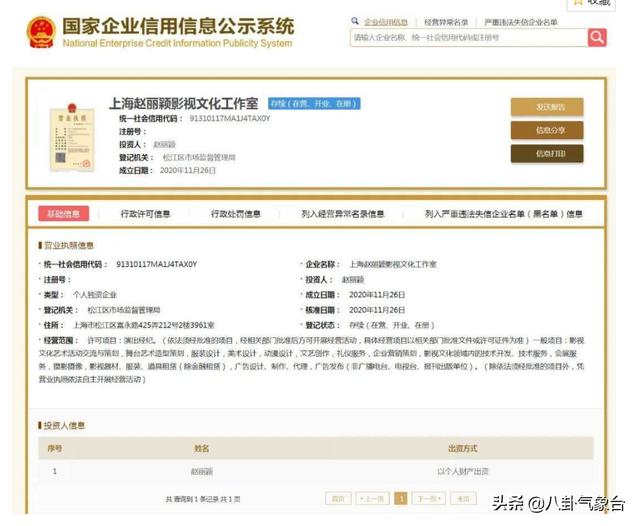
Task: Focus the enterprise name search input
Action: pyautogui.click(x=469, y=38)
